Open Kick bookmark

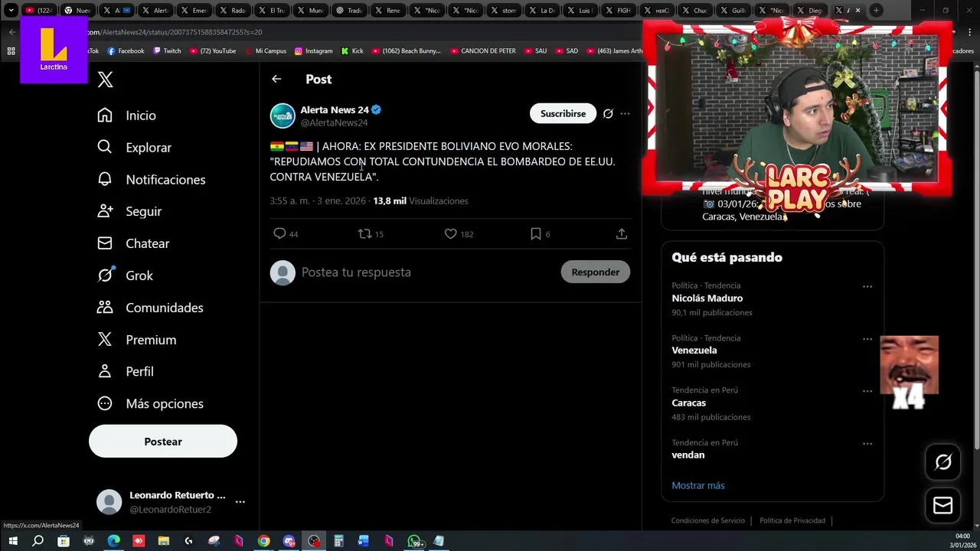(x=352, y=51)
